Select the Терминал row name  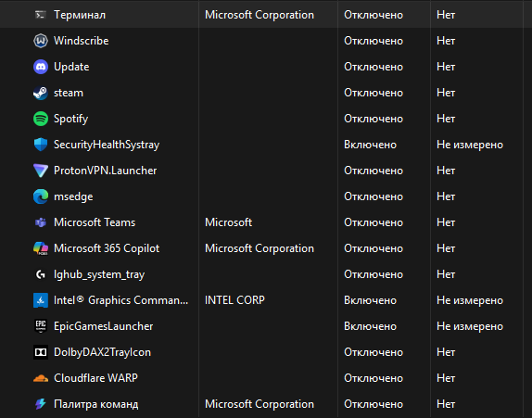click(x=80, y=15)
